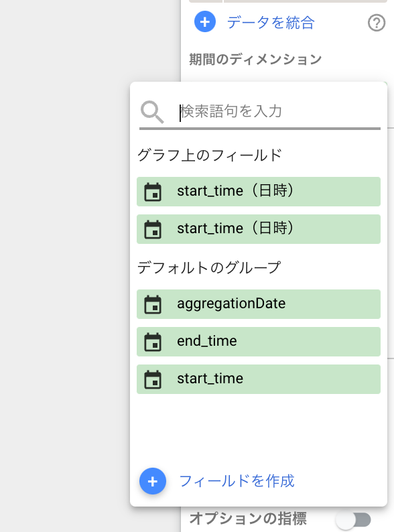Click the plus icon for フィールドを作成

153,481
